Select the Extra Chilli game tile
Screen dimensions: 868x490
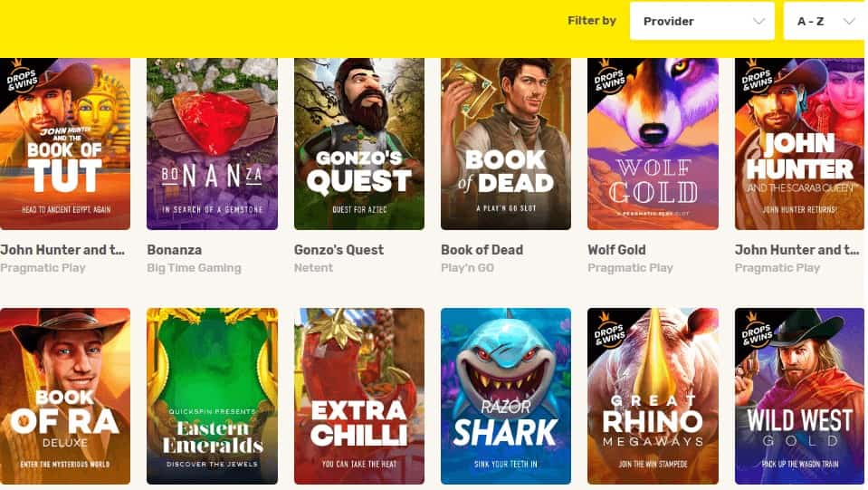(x=359, y=396)
